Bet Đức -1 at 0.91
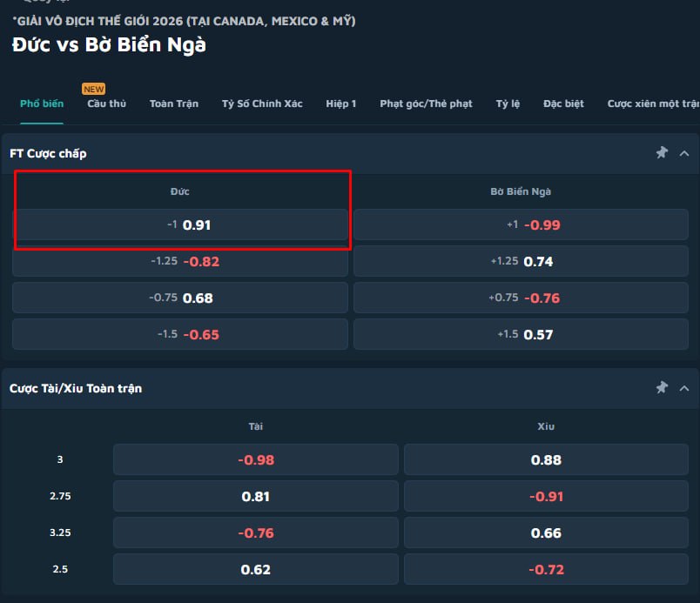The image size is (700, 603). point(180,224)
